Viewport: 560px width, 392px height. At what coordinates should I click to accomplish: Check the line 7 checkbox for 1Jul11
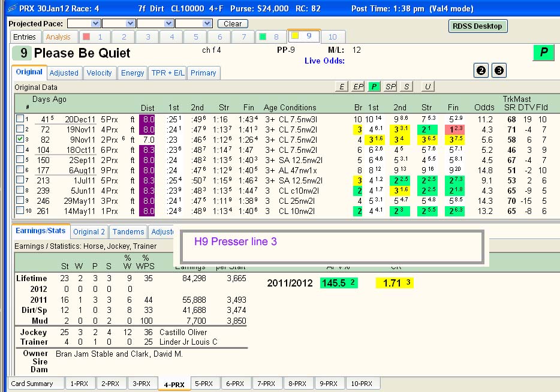click(x=20, y=180)
